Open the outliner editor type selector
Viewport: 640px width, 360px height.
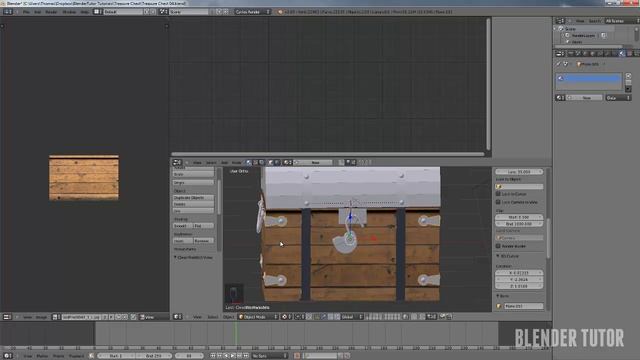coord(560,21)
